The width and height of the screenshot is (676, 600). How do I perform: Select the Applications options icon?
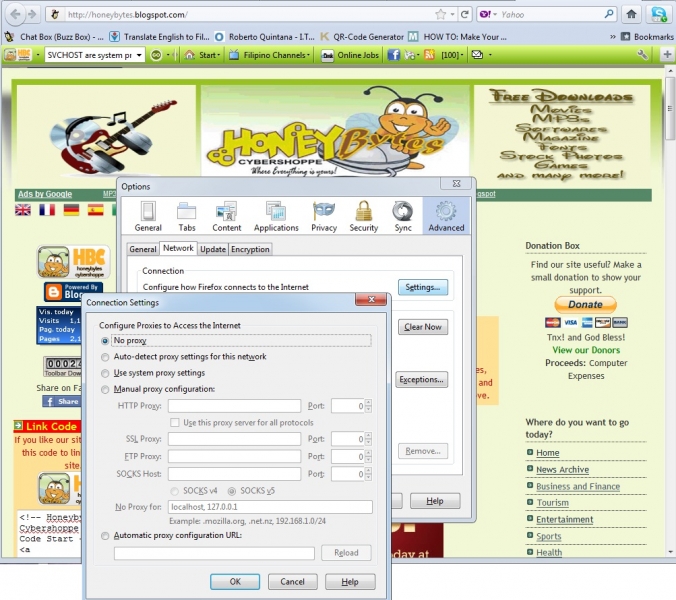pos(276,215)
